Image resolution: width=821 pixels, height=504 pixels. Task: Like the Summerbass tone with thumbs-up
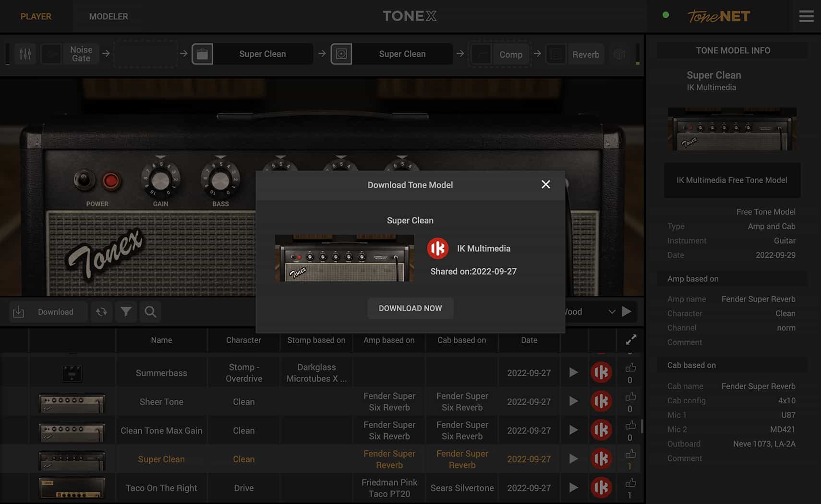point(630,368)
